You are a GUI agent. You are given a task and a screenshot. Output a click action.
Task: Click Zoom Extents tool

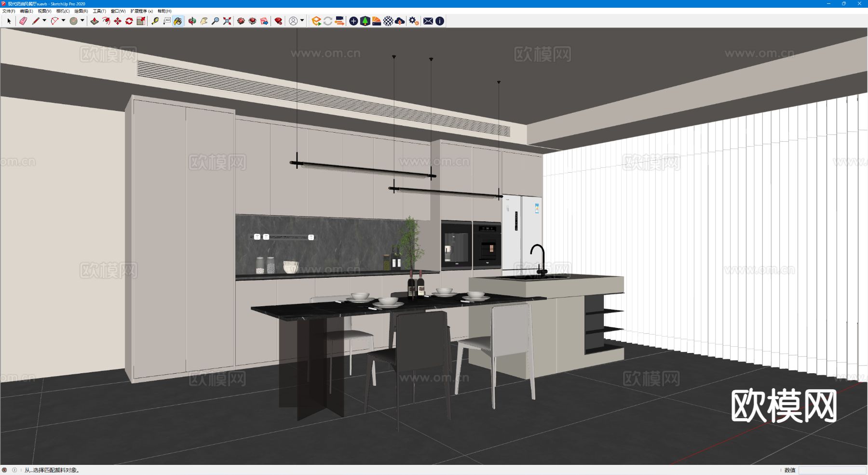pyautogui.click(x=227, y=21)
